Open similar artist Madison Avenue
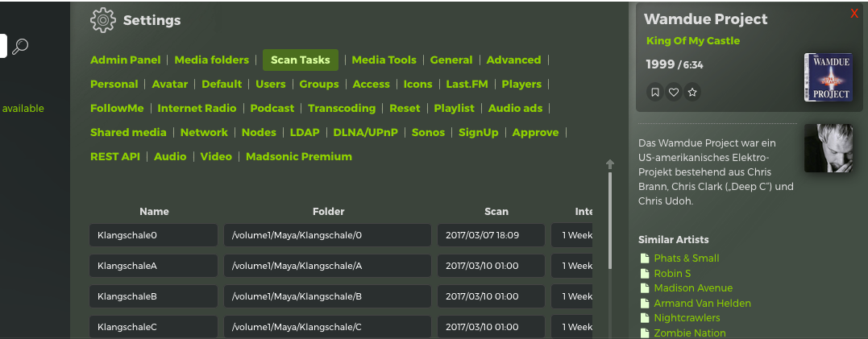The width and height of the screenshot is (868, 339). point(693,288)
